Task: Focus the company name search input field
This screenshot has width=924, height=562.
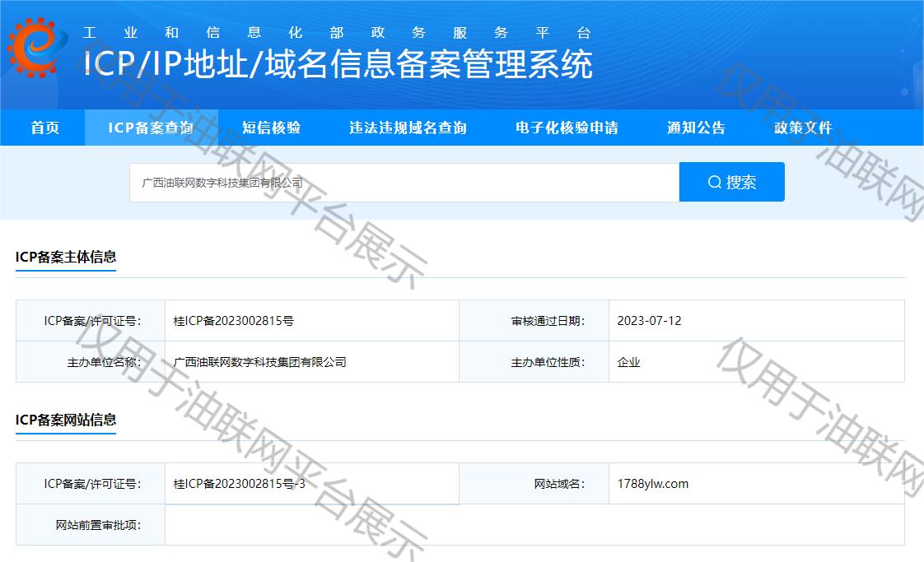Action: pyautogui.click(x=404, y=183)
